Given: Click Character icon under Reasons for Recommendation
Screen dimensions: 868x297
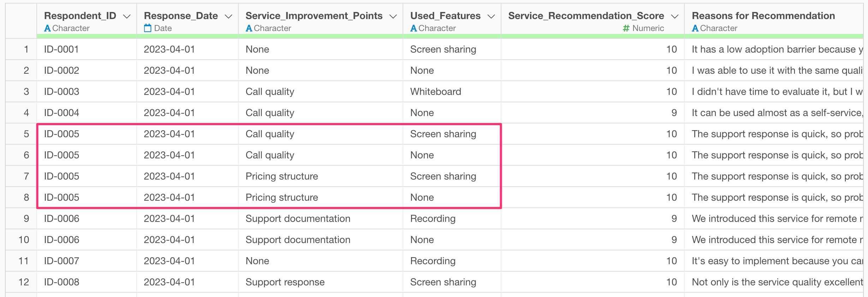Looking at the screenshot, I should point(695,28).
